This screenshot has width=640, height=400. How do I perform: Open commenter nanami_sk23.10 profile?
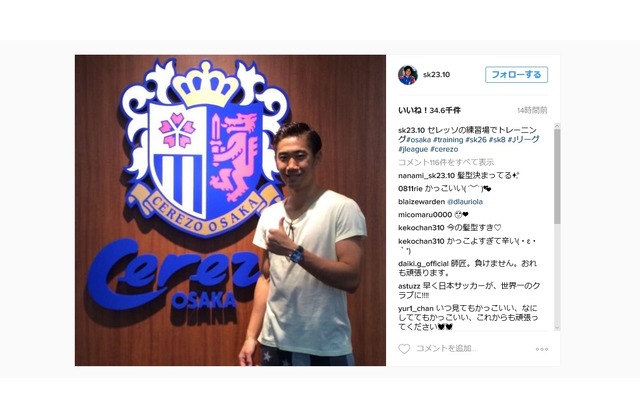pyautogui.click(x=426, y=176)
